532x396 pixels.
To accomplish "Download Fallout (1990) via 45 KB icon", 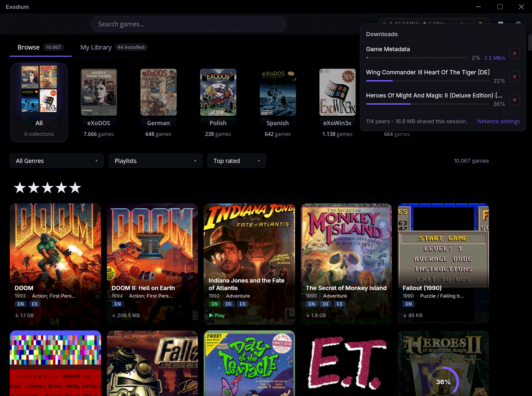I will [x=413, y=315].
